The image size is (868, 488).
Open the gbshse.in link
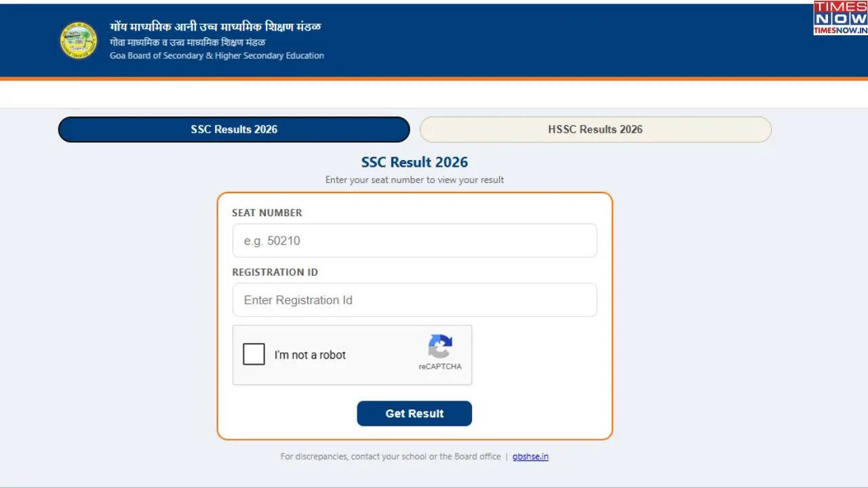pos(530,456)
